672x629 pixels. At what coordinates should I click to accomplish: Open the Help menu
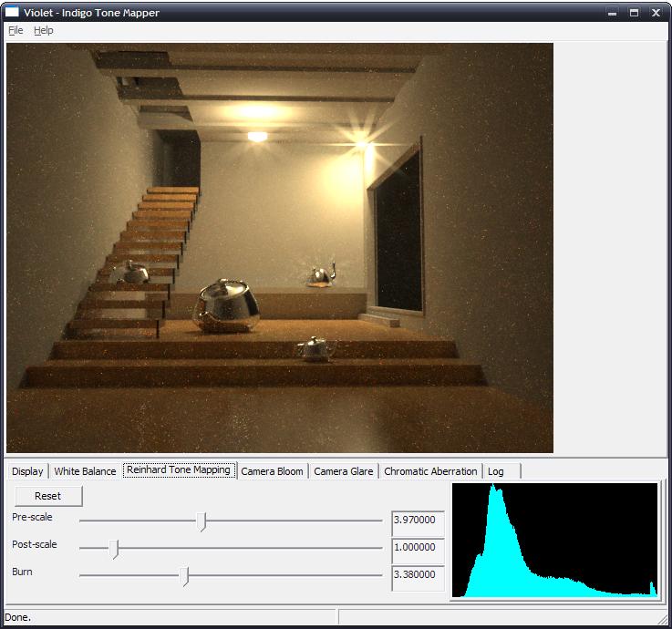click(43, 30)
